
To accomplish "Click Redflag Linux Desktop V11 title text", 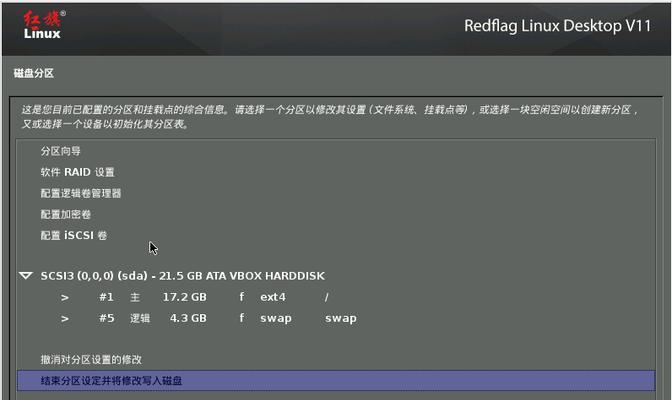I will tap(558, 26).
